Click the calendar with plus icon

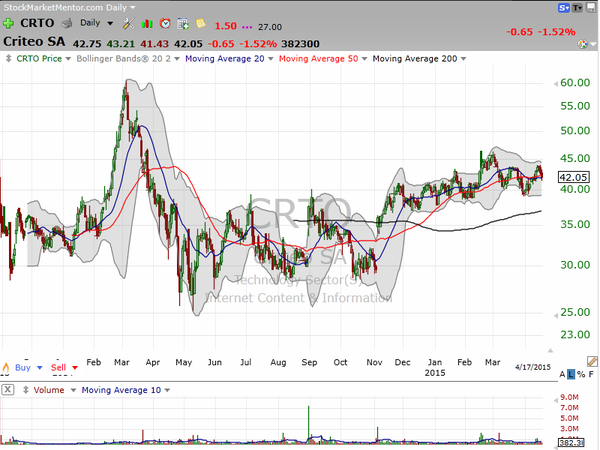click(183, 24)
